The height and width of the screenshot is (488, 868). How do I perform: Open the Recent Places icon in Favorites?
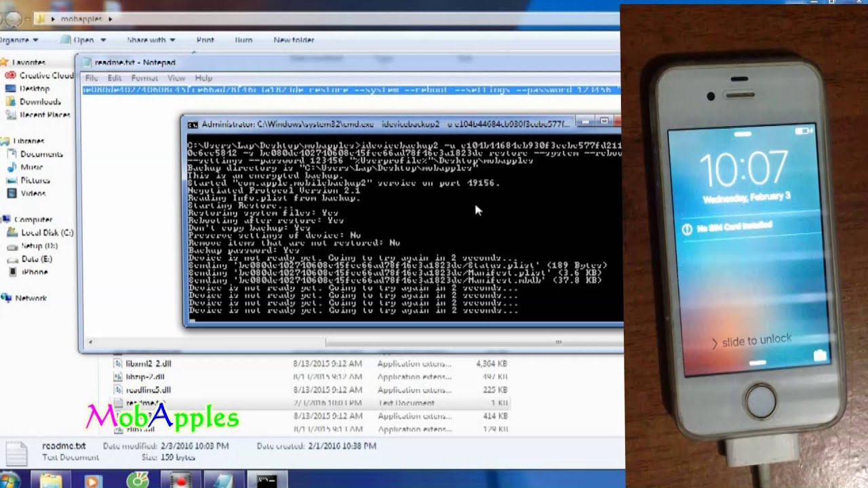(9, 115)
